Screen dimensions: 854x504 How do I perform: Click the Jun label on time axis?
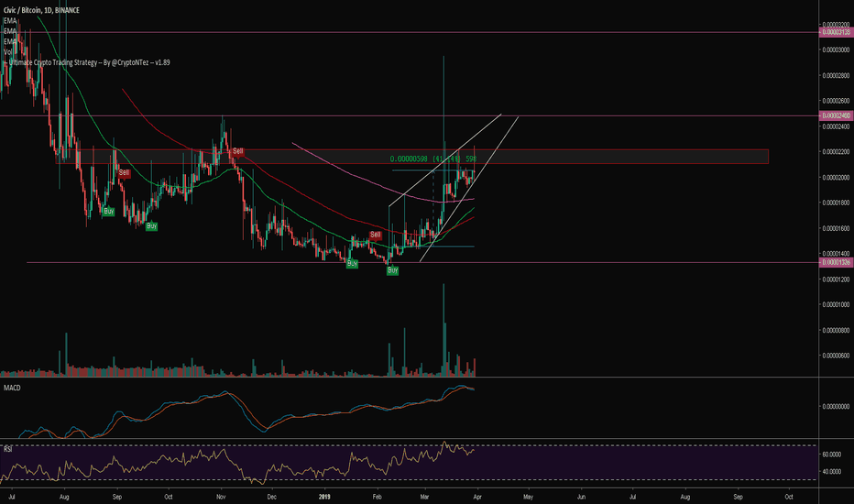pos(581,497)
